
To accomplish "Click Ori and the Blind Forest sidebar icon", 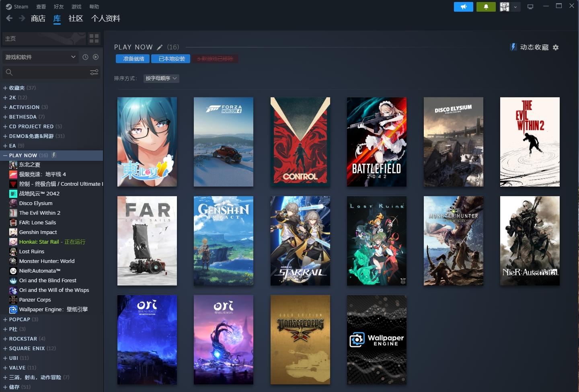I will [13, 280].
